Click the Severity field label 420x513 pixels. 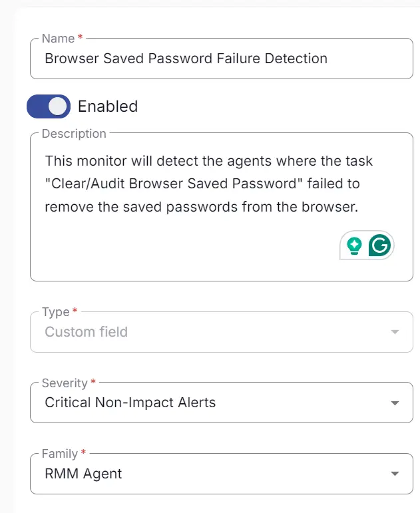coord(65,383)
